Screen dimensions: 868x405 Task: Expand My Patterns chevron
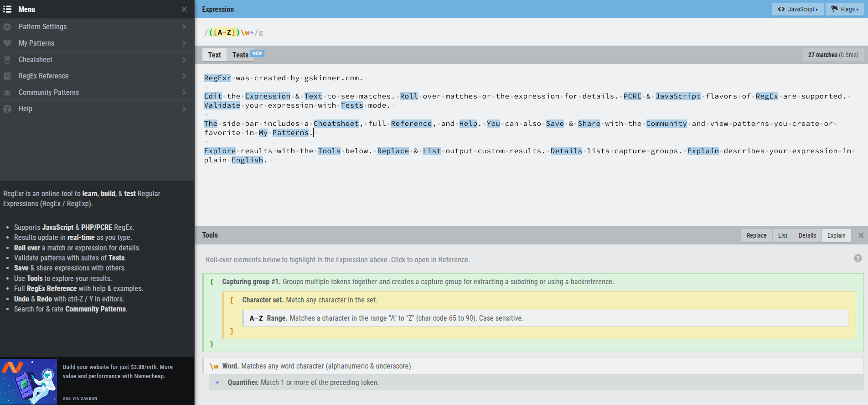[184, 43]
